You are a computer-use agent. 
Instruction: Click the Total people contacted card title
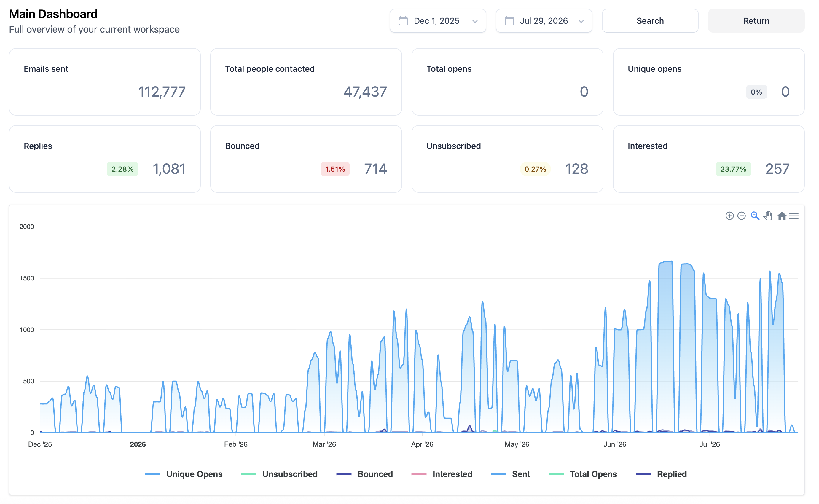(270, 69)
